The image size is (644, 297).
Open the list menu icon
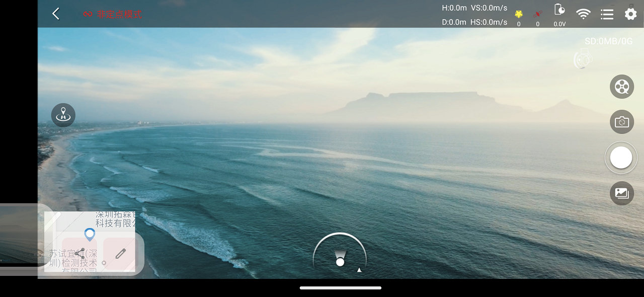coord(607,14)
